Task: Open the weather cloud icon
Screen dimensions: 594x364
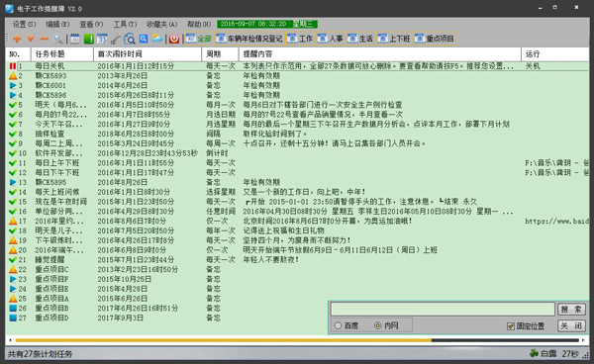Action: (x=156, y=39)
